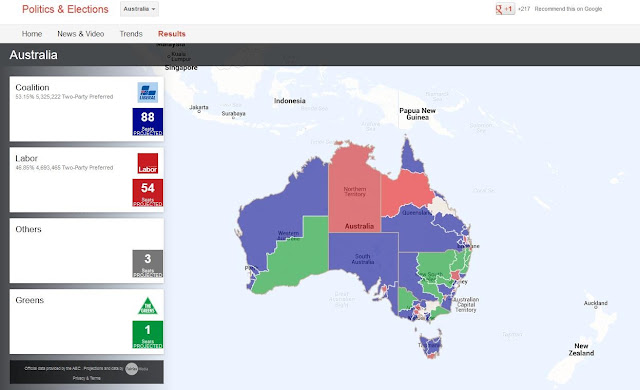Click the New Zealand map label
This screenshot has height=390, width=640.
[581, 350]
